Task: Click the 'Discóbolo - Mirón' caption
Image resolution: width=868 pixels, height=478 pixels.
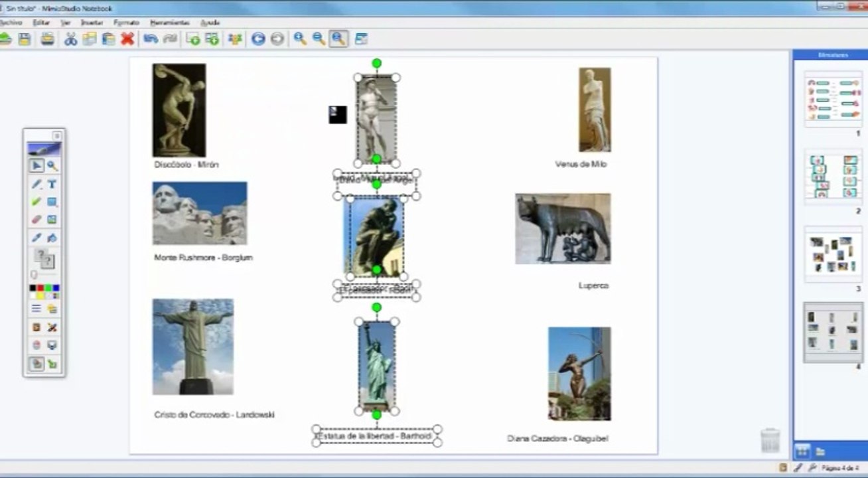Action: point(186,164)
